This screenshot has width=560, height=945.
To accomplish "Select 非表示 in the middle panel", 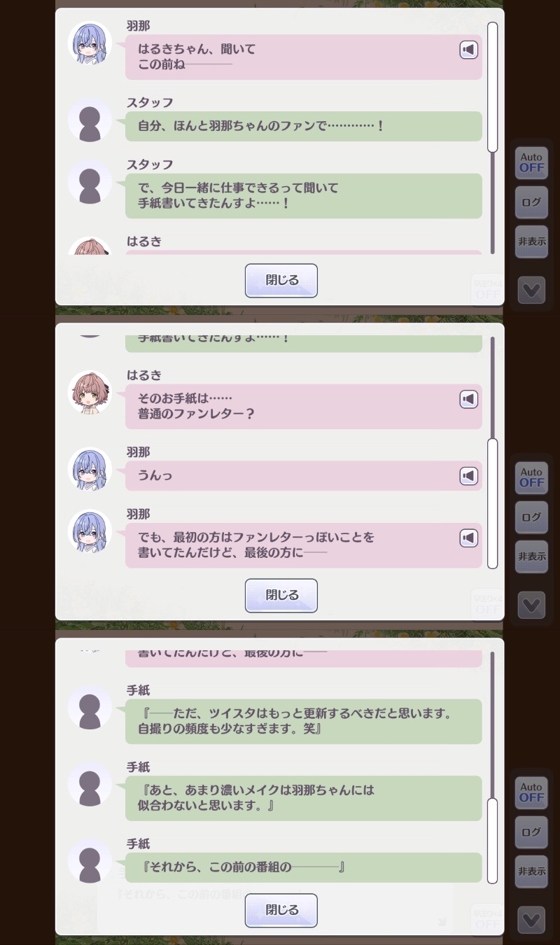I will point(531,556).
